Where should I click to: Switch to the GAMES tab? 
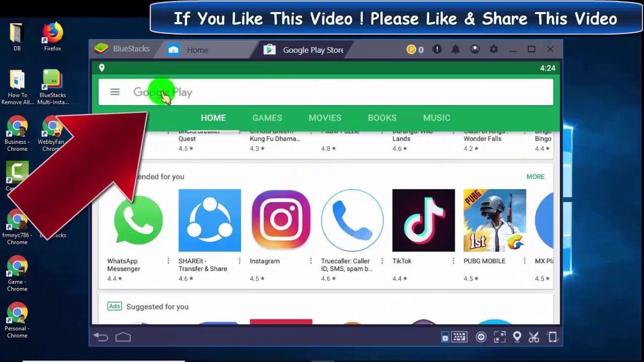pos(267,118)
